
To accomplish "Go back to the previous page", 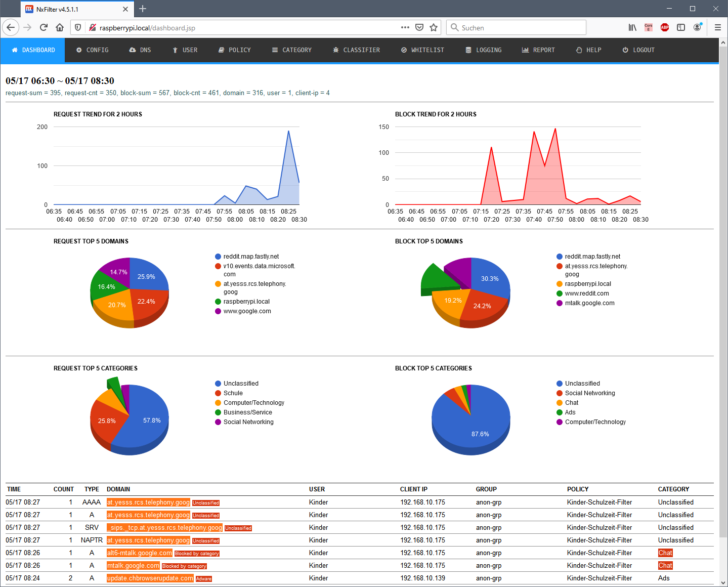I will point(11,27).
